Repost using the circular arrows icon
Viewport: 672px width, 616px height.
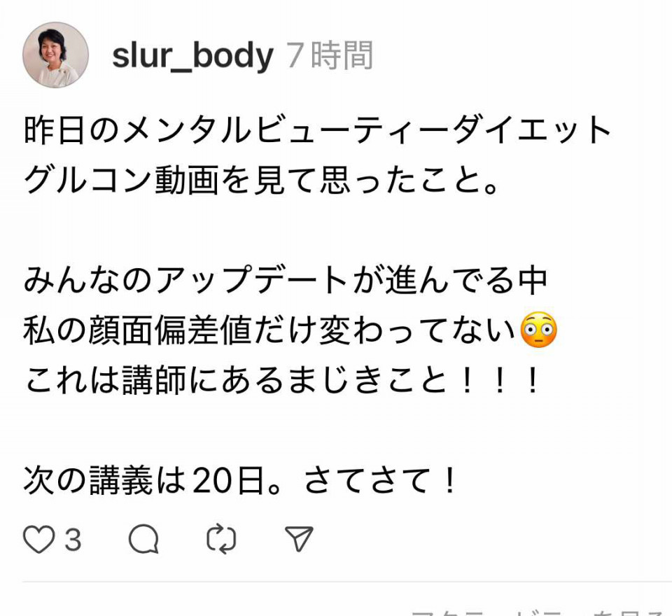(x=221, y=539)
